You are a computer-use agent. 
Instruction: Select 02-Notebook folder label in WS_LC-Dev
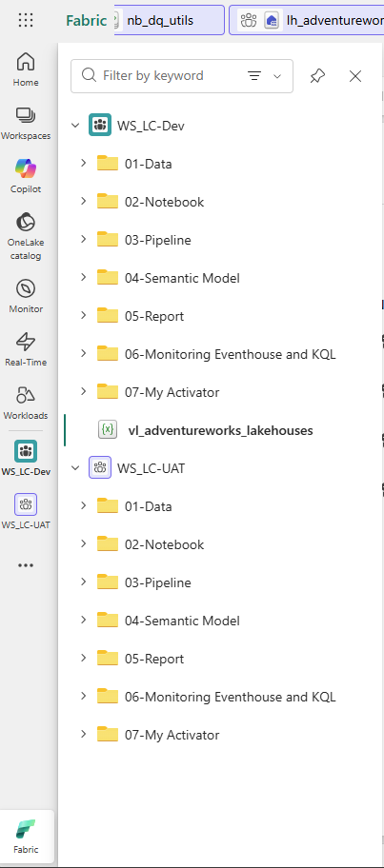pos(165,202)
